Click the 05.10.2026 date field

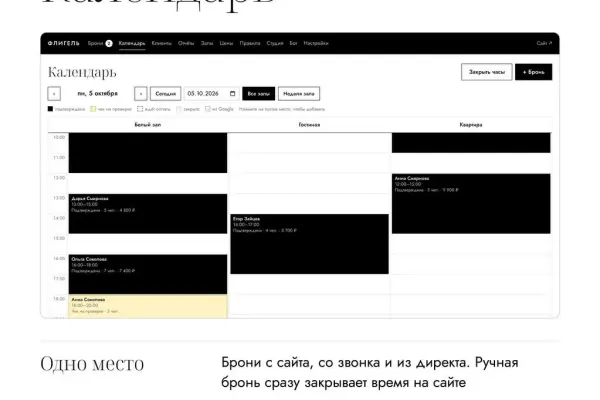[x=212, y=94]
